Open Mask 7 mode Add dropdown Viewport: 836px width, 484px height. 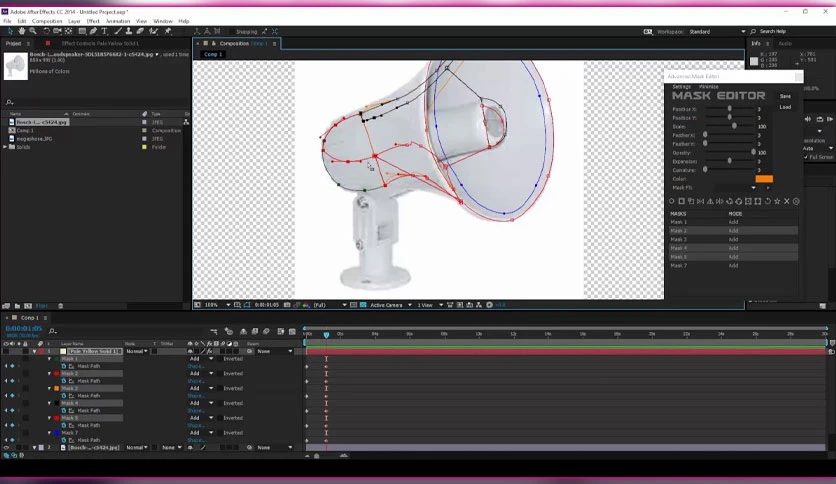point(202,433)
